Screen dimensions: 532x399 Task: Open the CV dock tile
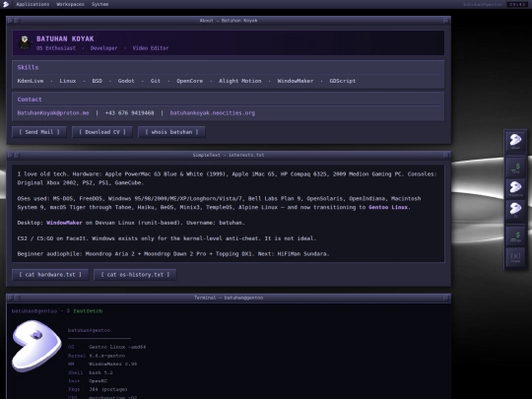[515, 210]
